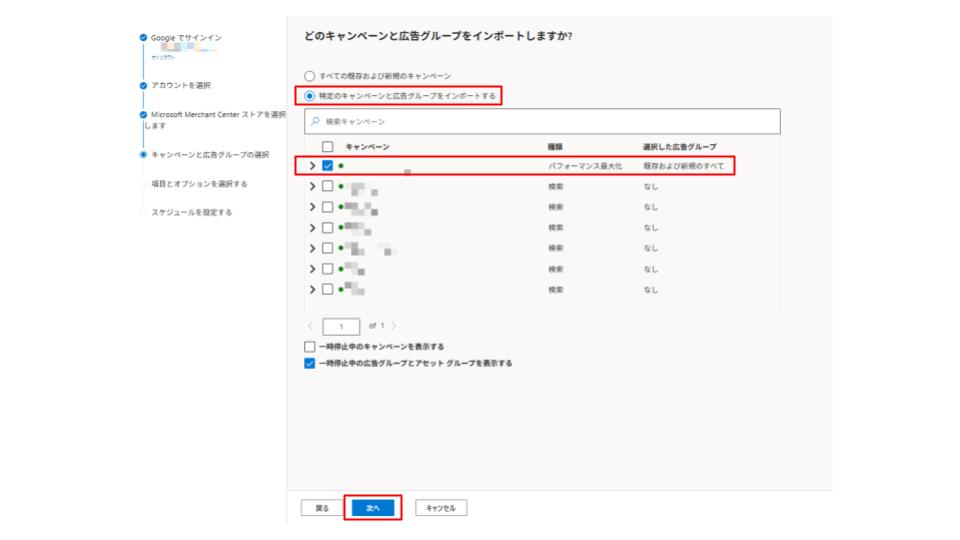The width and height of the screenshot is (960, 540).
Task: Click the Microsoft Merchant Center step checkmark icon
Action: pos(144,115)
